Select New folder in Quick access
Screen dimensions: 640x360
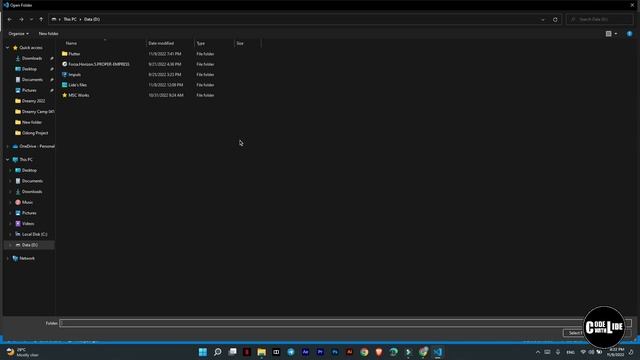(x=32, y=122)
